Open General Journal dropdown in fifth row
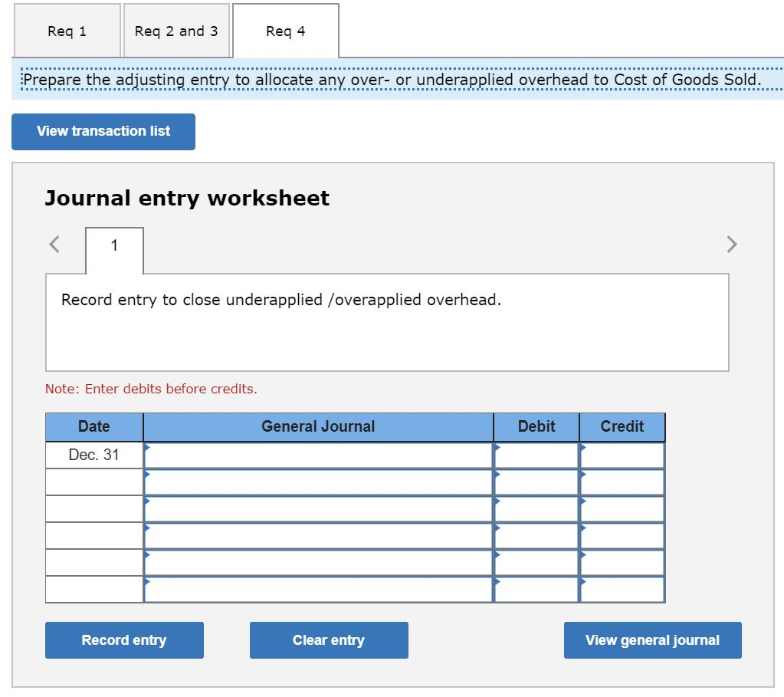Screen dimensions: 784x697 pyautogui.click(x=319, y=563)
